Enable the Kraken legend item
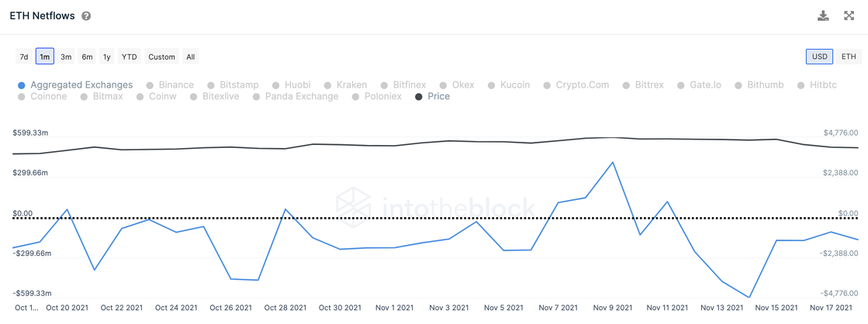Screen dimensions: 868x324 pyautogui.click(x=345, y=84)
